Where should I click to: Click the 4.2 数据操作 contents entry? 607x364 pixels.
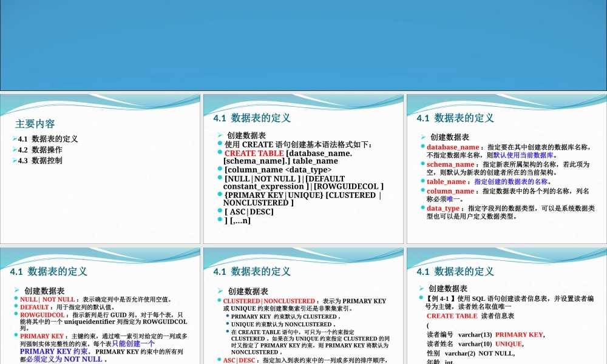[40, 150]
